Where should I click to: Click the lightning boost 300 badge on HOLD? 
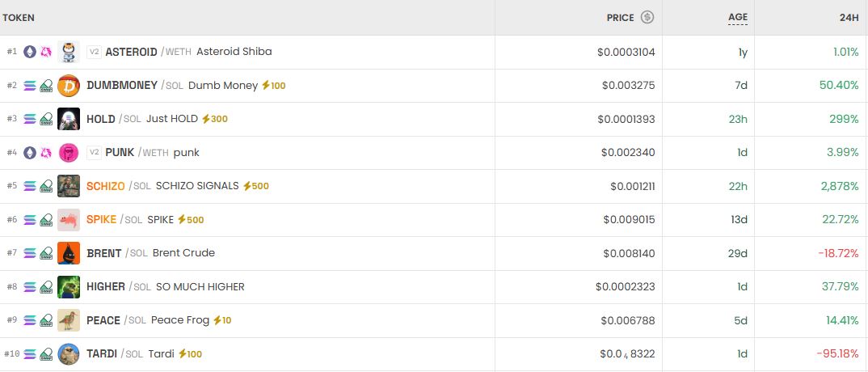pyautogui.click(x=215, y=119)
